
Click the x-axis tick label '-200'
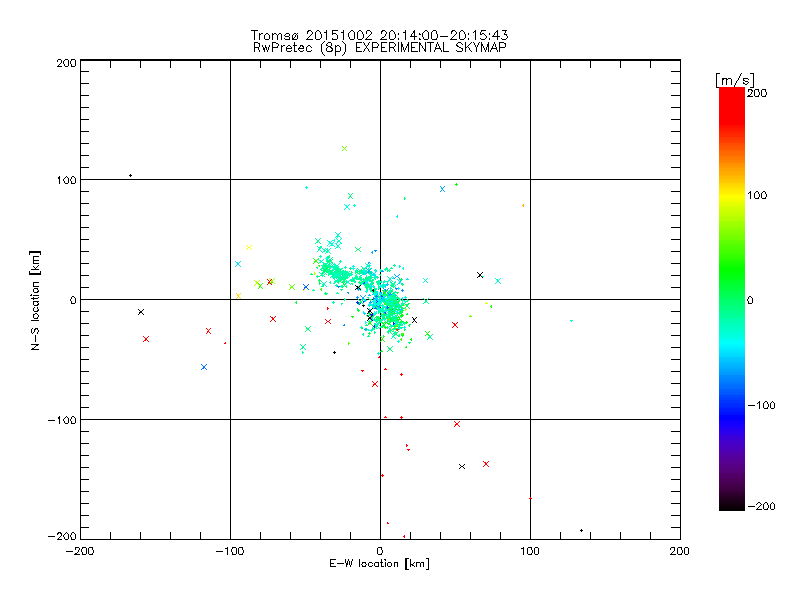pos(80,551)
